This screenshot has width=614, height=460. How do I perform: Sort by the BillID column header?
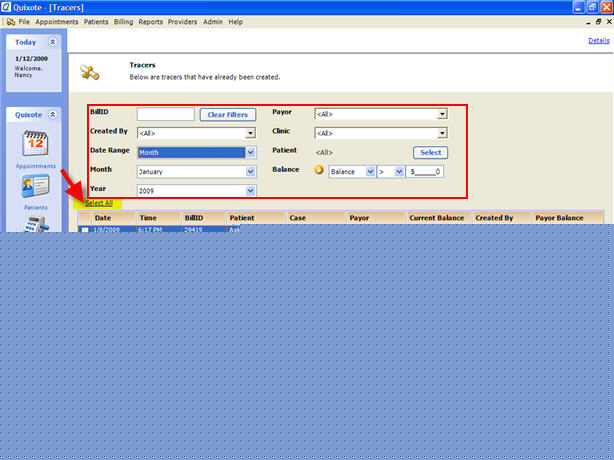pos(204,218)
